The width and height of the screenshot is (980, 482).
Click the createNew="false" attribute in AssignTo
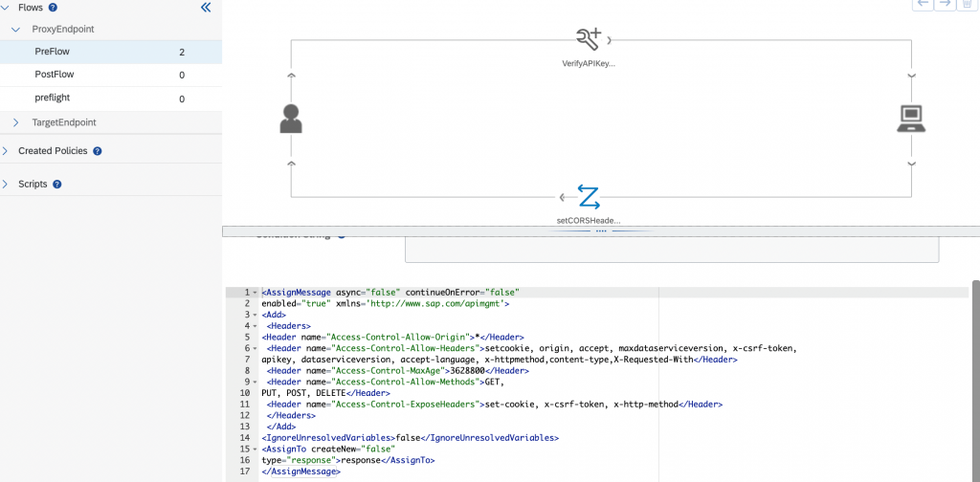(354, 449)
